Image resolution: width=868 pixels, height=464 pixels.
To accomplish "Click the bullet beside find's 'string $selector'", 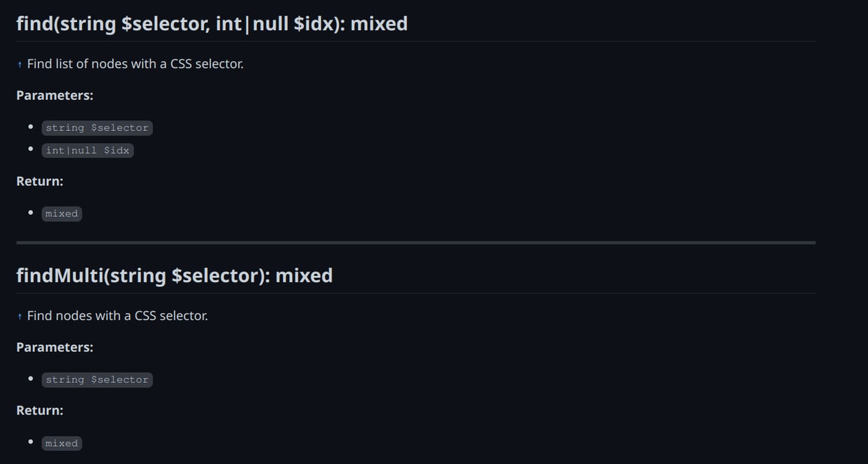I will tap(30, 127).
